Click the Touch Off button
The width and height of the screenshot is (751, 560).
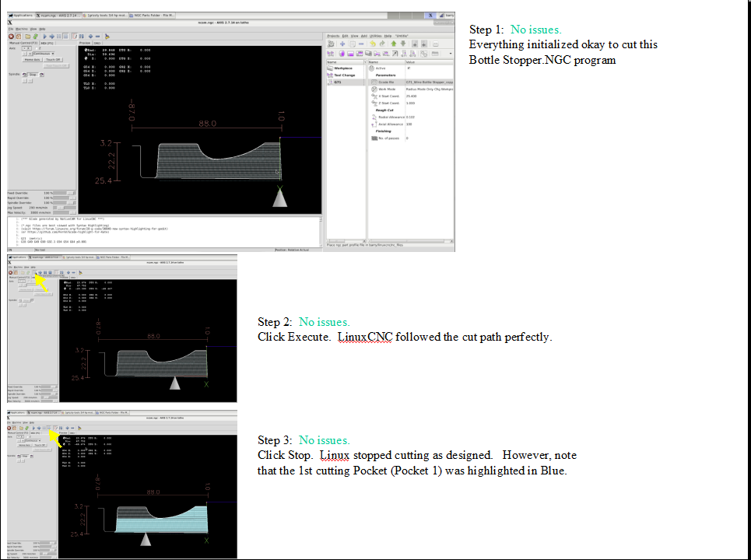(x=53, y=60)
